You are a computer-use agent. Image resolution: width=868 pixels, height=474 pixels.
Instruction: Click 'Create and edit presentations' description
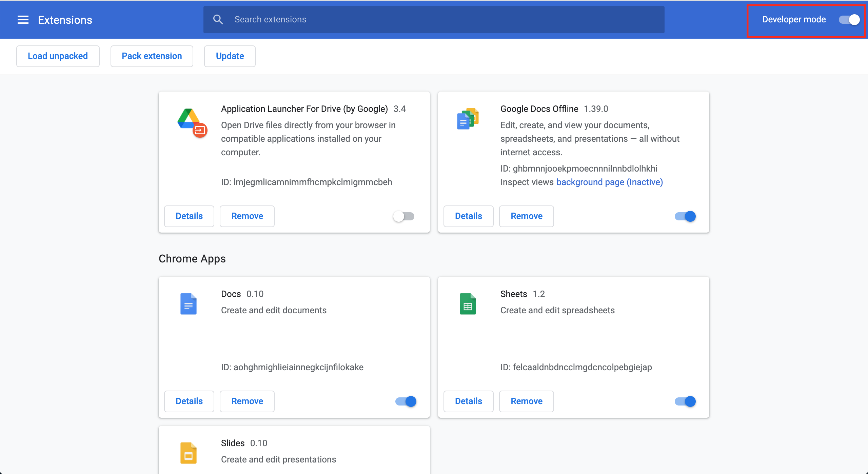[278, 459]
